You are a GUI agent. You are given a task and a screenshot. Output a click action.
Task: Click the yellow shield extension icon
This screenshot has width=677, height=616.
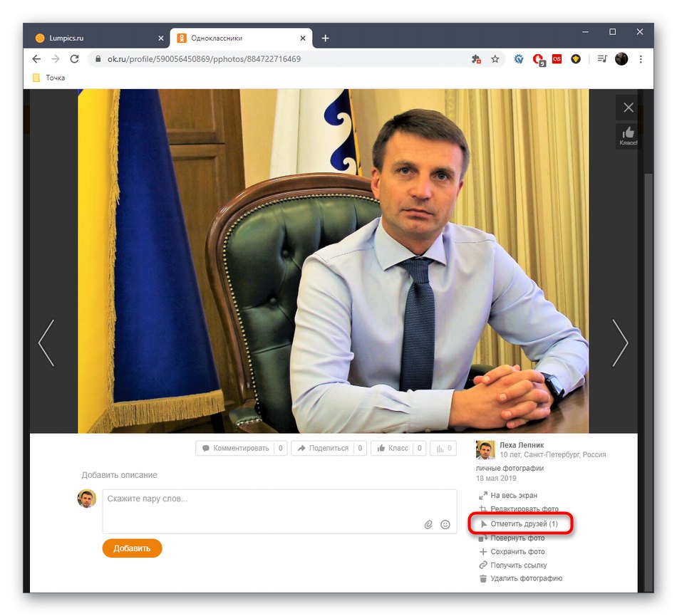pos(575,59)
